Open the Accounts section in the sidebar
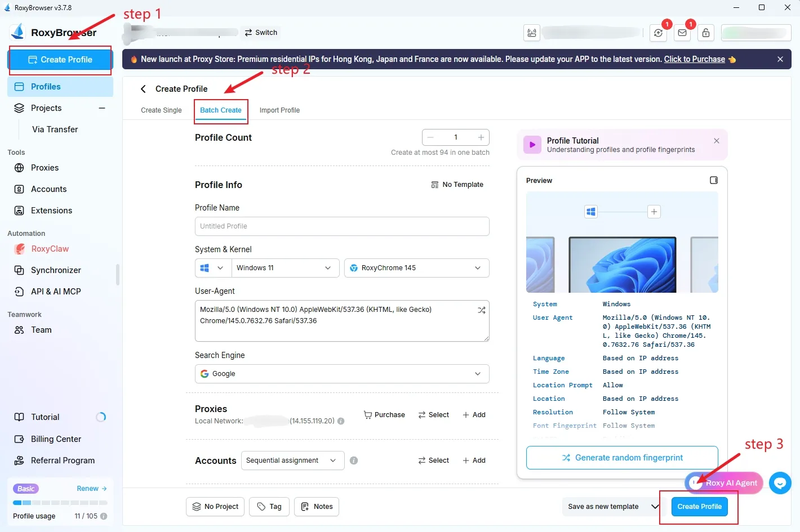This screenshot has width=800, height=532. pyautogui.click(x=47, y=189)
